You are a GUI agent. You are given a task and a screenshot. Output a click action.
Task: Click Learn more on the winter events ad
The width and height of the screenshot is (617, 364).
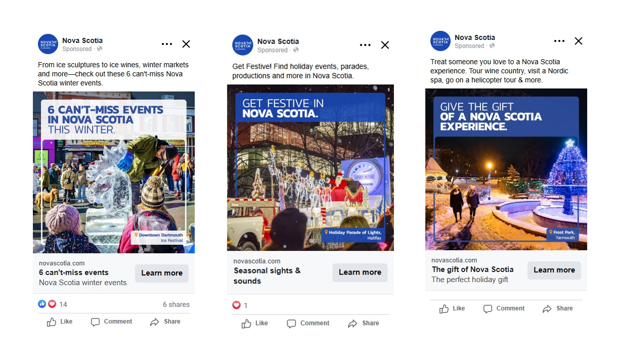pos(162,273)
